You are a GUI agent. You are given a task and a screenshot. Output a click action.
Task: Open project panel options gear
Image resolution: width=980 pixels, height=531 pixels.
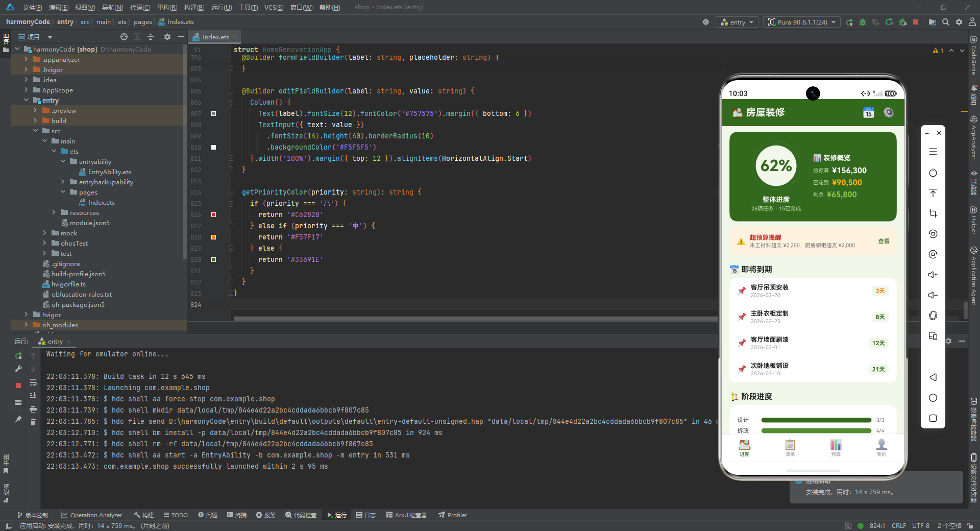167,37
